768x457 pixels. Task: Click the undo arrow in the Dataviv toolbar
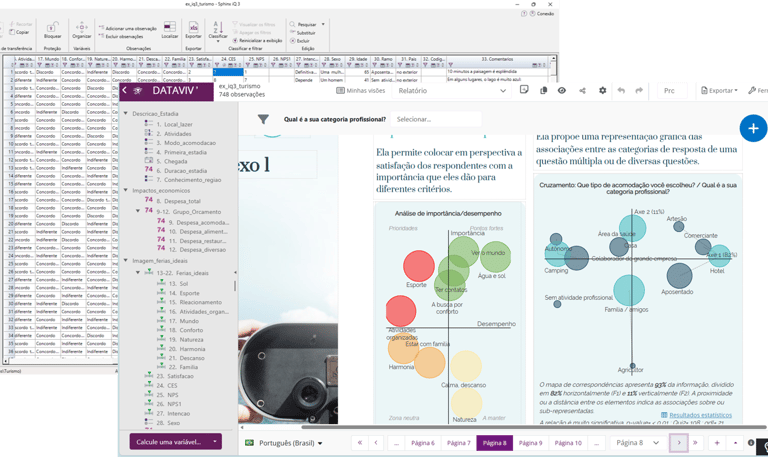(621, 91)
